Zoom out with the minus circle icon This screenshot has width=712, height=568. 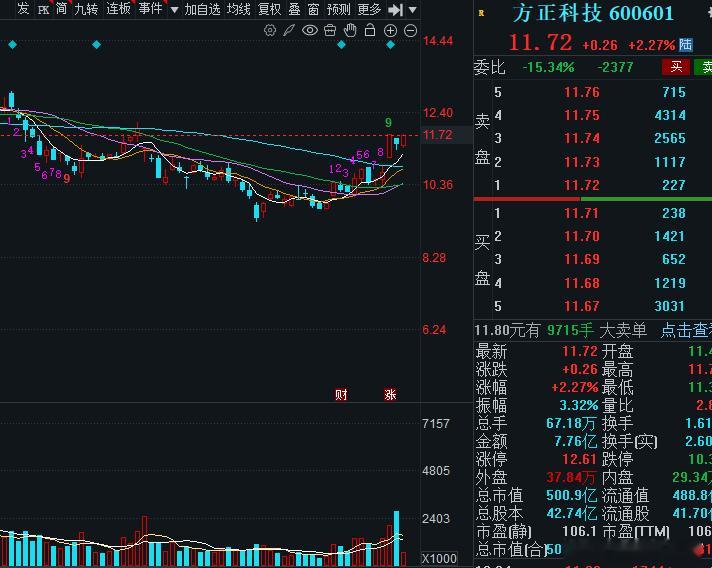[410, 30]
